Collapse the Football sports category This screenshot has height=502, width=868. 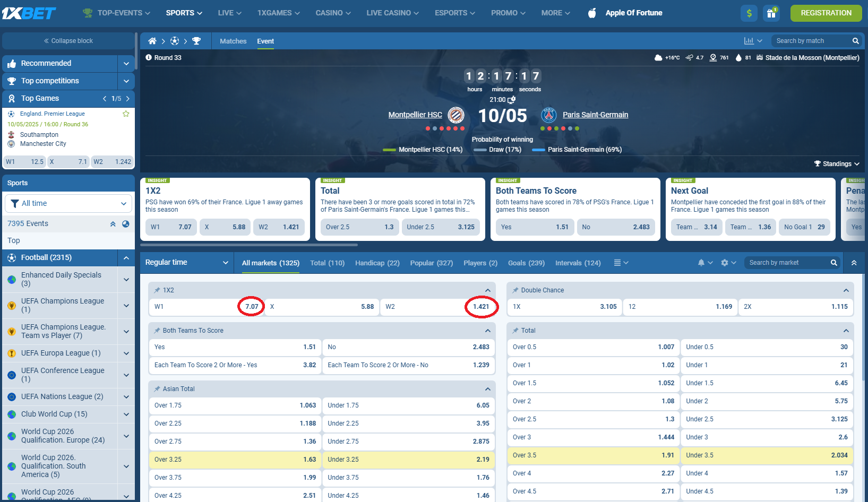(x=126, y=258)
